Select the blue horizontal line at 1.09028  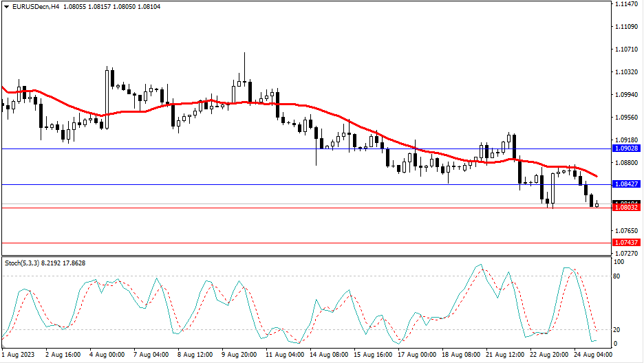click(206, 148)
